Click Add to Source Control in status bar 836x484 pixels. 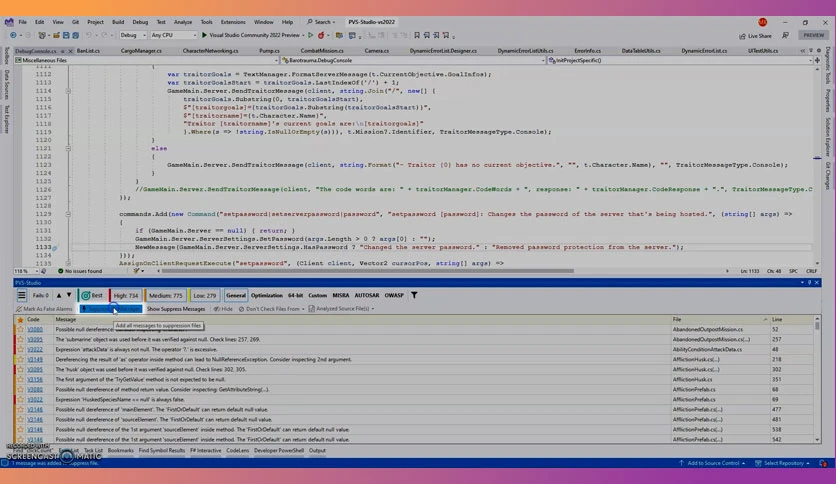(712, 463)
